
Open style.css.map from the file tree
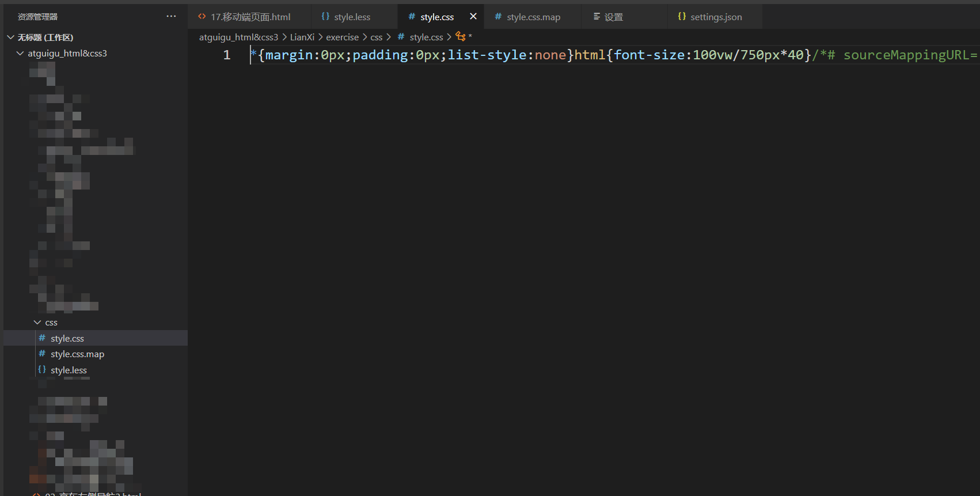(x=96, y=354)
